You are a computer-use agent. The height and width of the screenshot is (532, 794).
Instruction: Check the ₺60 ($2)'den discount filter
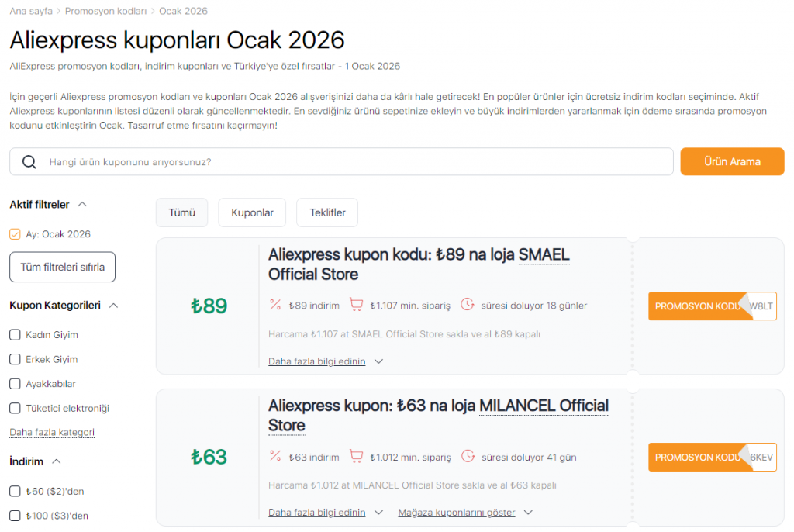click(13, 491)
